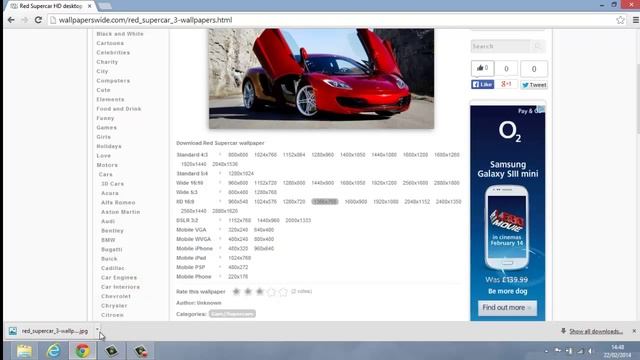The width and height of the screenshot is (640, 360).
Task: Click the red supercar wallpaper preview image
Action: point(321,78)
